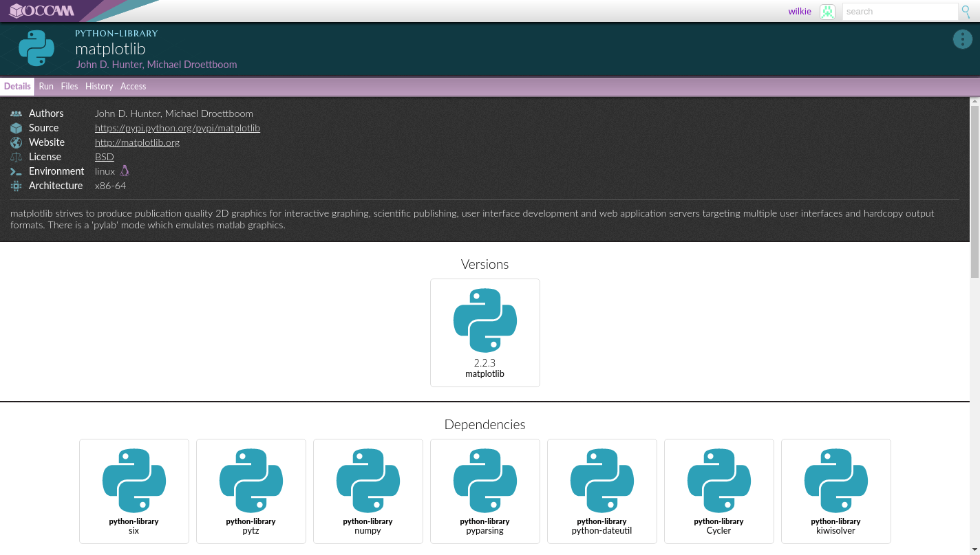980x555 pixels.
Task: Focus the search input field
Action: coord(900,12)
